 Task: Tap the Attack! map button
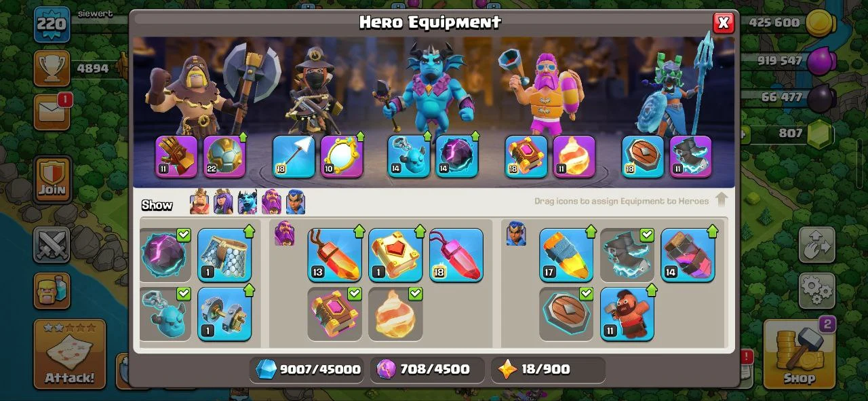coord(70,354)
